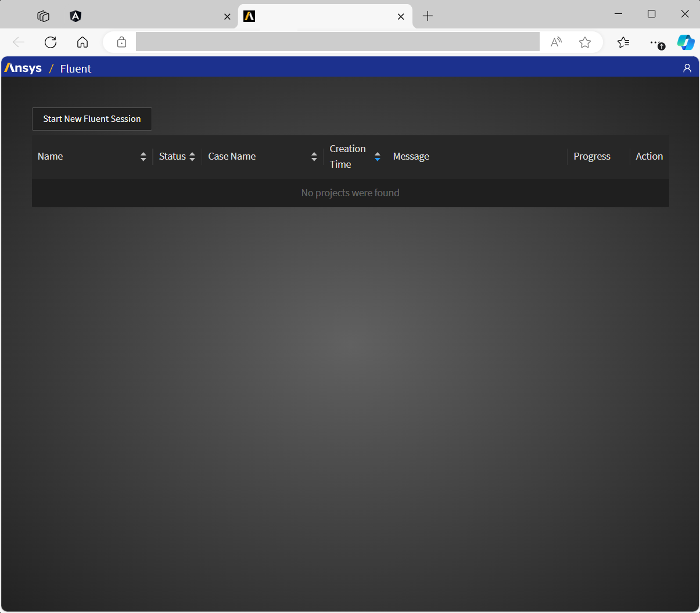Click the read aloud icon in address bar

(x=555, y=42)
